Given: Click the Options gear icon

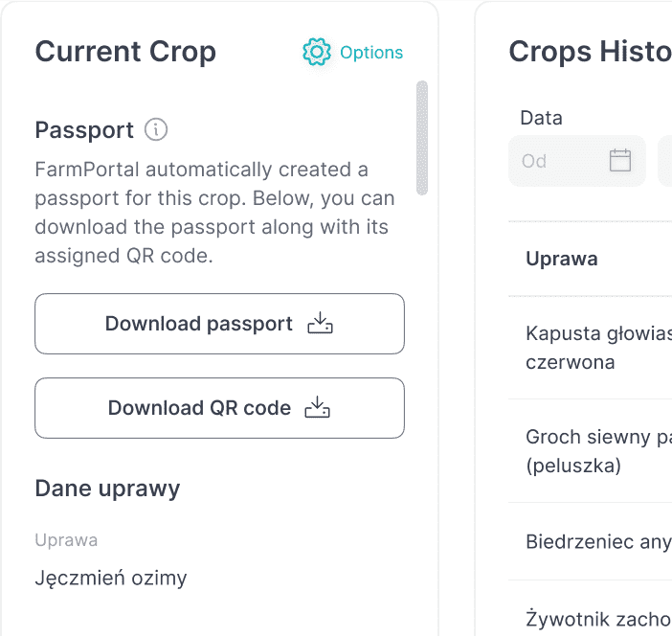Looking at the screenshot, I should click(x=316, y=53).
